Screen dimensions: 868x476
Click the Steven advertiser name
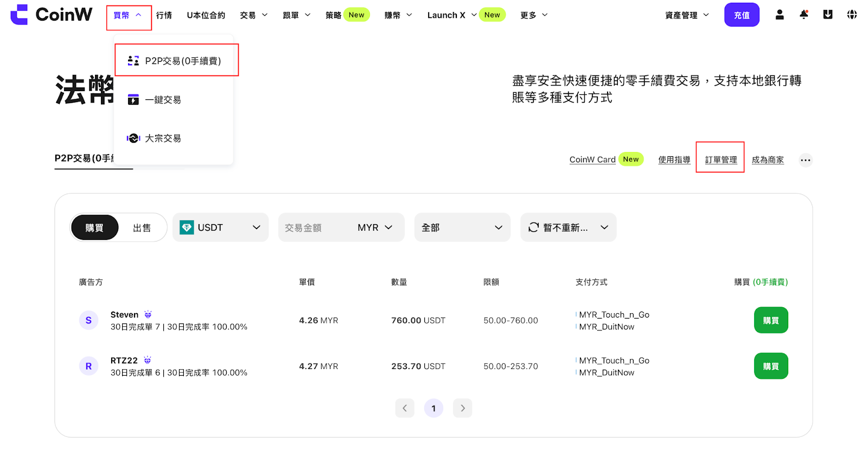pyautogui.click(x=124, y=315)
